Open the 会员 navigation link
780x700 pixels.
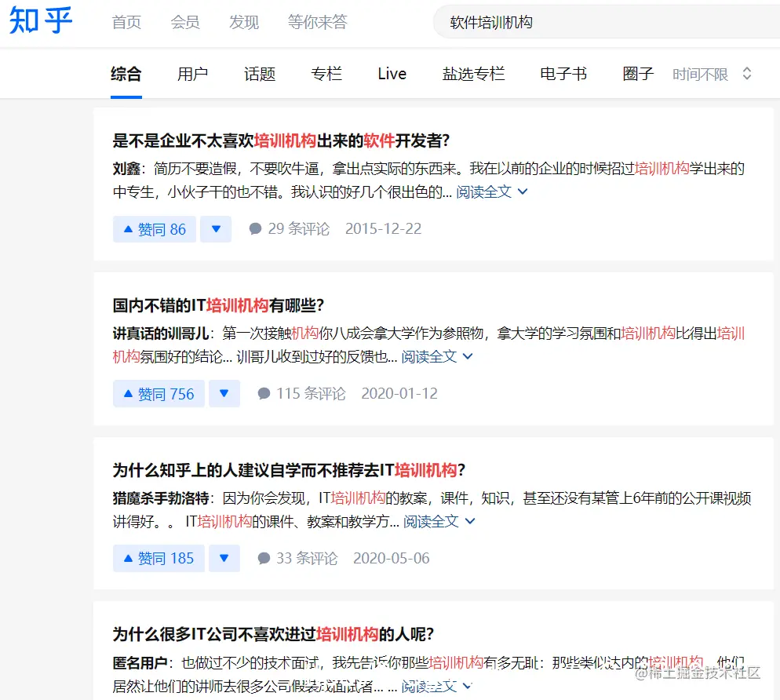[x=185, y=23]
